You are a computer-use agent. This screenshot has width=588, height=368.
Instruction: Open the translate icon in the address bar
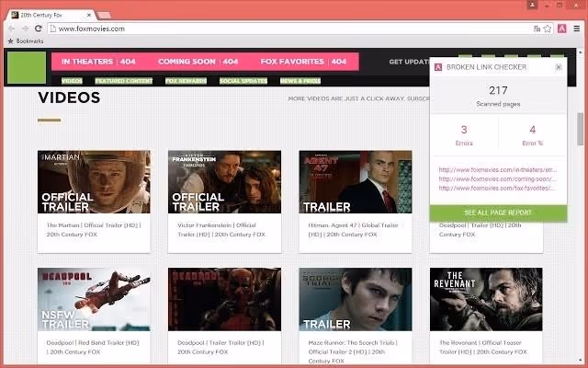click(537, 29)
